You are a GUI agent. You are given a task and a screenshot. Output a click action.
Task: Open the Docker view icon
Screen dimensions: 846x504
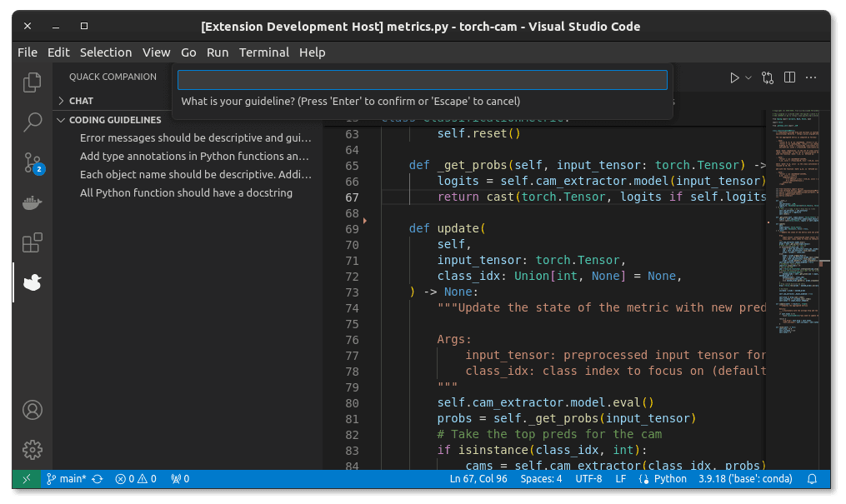click(x=33, y=202)
